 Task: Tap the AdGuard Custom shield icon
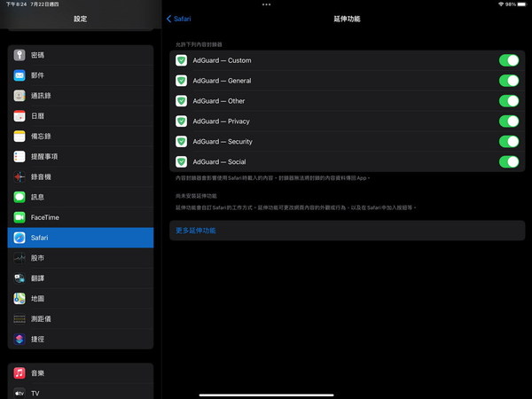(181, 60)
